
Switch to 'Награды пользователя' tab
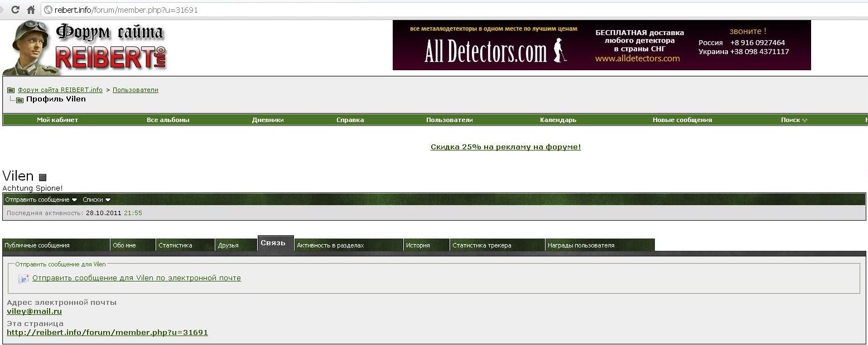600,245
